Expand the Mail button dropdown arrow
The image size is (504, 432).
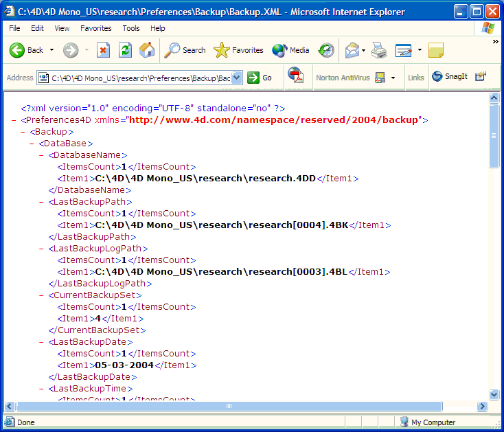click(363, 50)
